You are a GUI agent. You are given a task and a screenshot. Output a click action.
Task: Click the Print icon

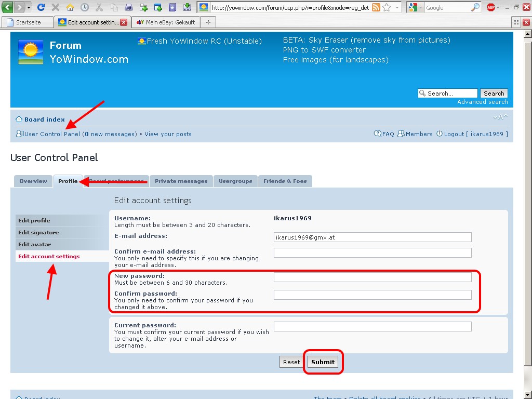click(x=128, y=7)
